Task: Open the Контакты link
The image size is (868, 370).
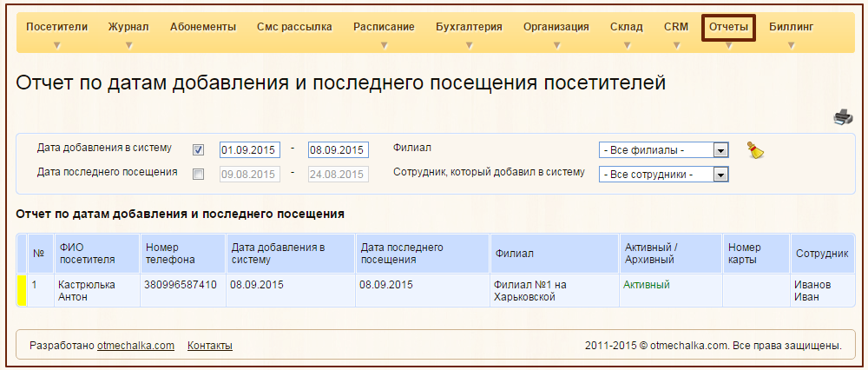Action: click(210, 346)
